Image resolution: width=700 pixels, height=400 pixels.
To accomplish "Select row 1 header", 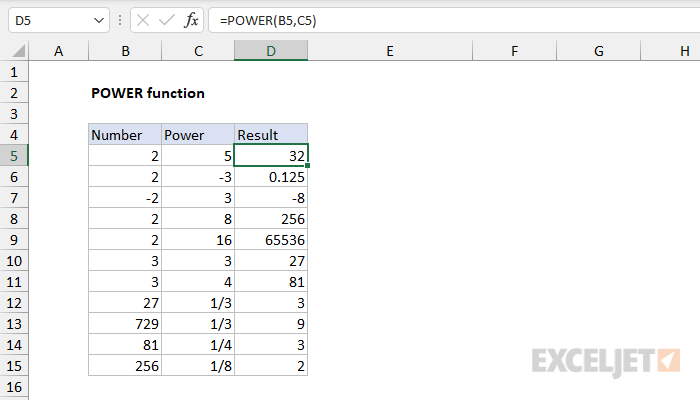I will pos(14,72).
